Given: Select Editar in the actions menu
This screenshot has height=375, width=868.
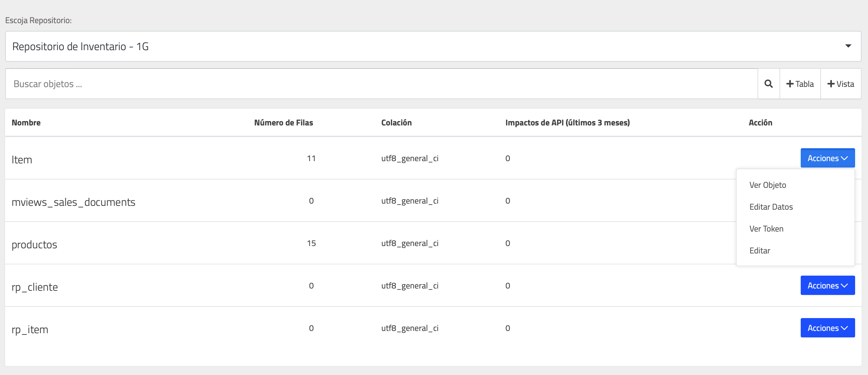Looking at the screenshot, I should [x=759, y=251].
